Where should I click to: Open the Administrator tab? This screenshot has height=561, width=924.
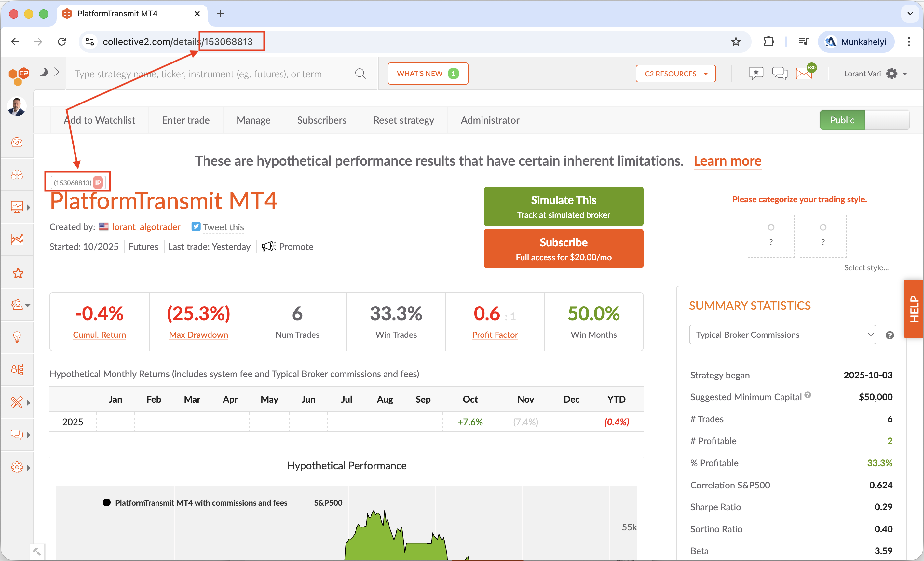point(490,120)
